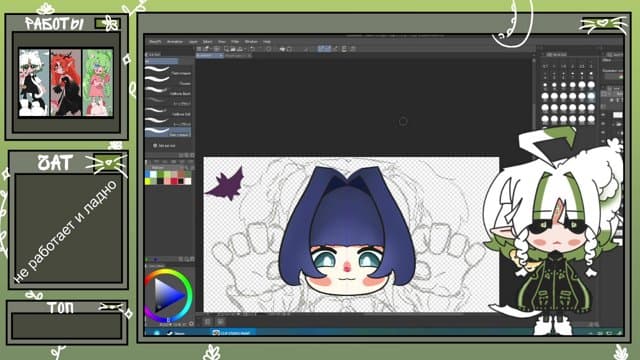Pick the yellow-green swatch in color set
Image resolution: width=640 pixels, height=360 pixels.
click(x=148, y=181)
